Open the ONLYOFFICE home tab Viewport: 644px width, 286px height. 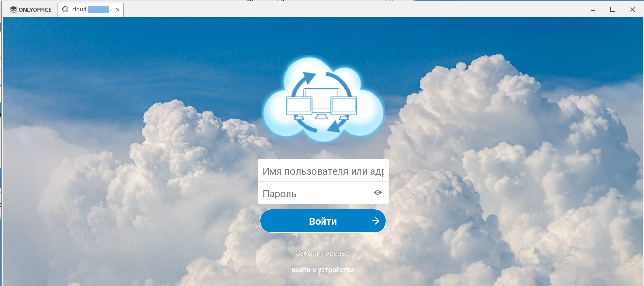30,10
